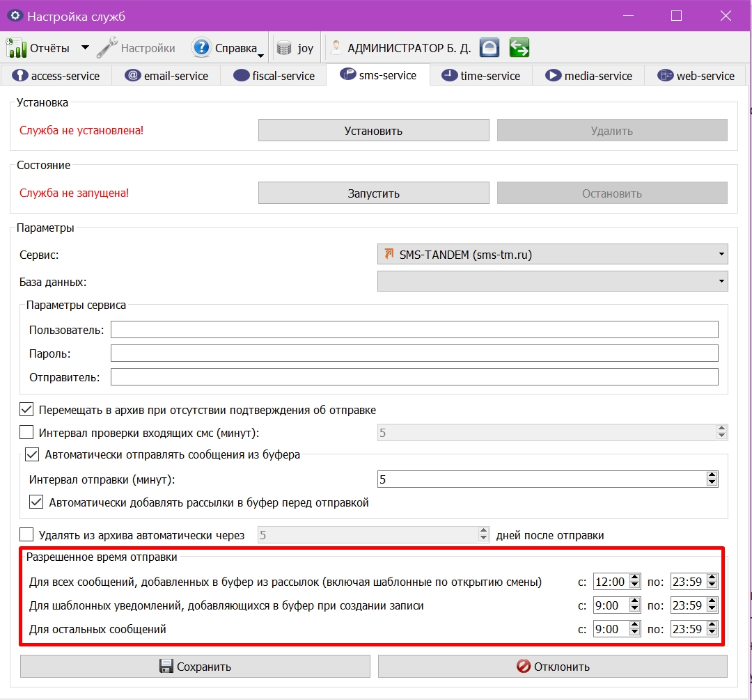Screen dimensions: 752x700
Task: Switch to the email-service tab
Action: (x=166, y=76)
